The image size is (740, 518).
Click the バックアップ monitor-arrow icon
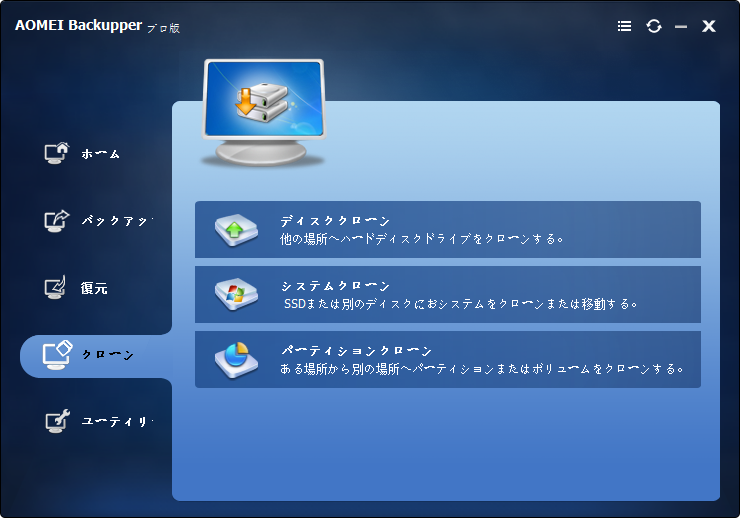coord(57,220)
